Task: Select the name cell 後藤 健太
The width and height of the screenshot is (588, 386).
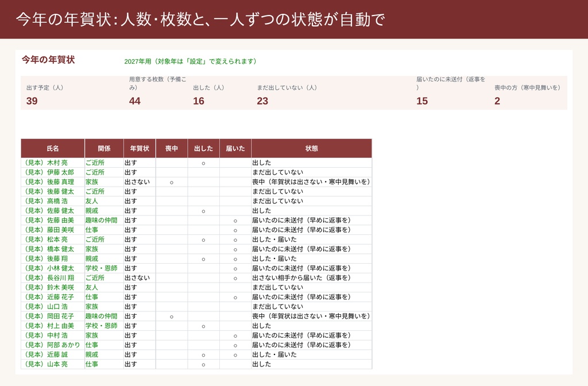Action: tap(53, 191)
